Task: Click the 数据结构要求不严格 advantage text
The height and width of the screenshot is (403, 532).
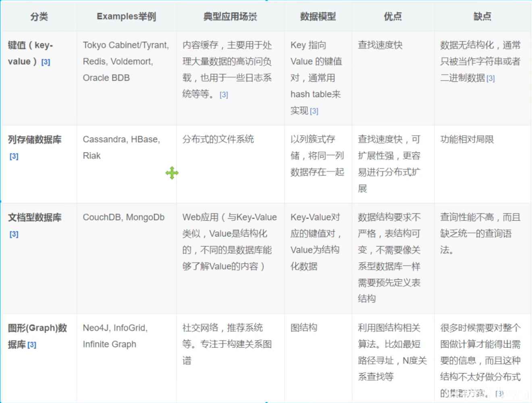Action: click(x=389, y=258)
